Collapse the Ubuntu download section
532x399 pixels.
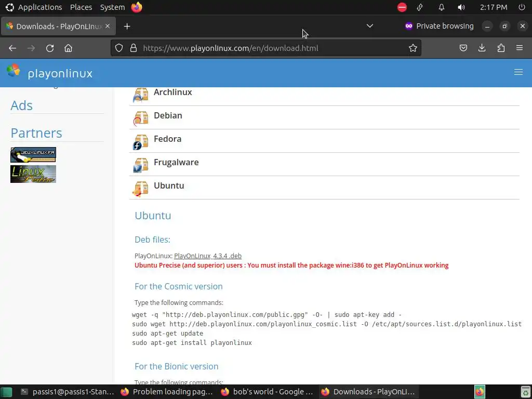(x=324, y=188)
